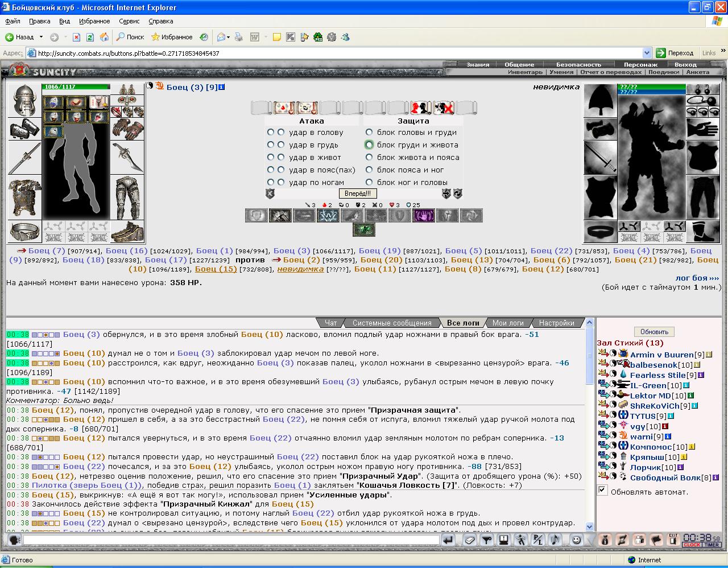Click the невидимка opponent link
728x568 pixels.
click(300, 269)
